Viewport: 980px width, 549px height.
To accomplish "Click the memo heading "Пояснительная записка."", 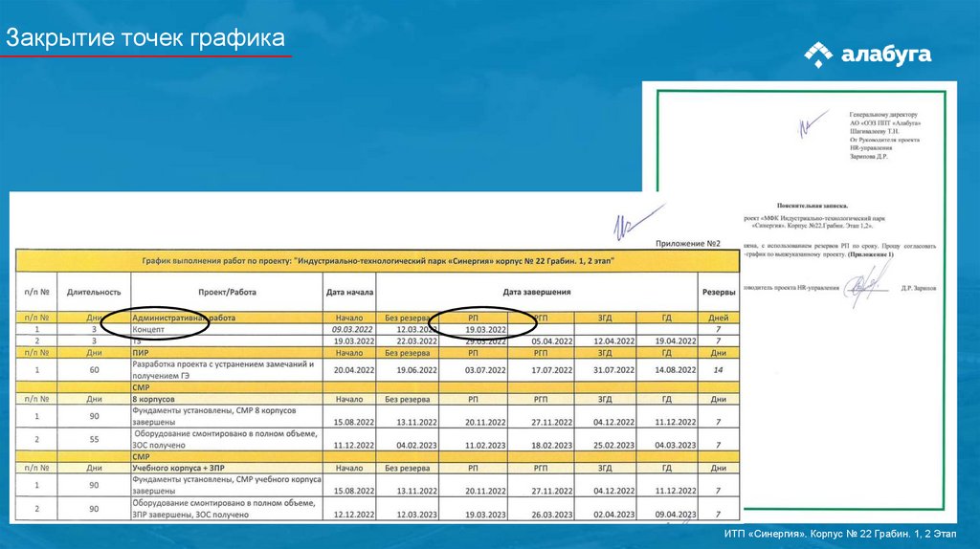I will coord(813,206).
